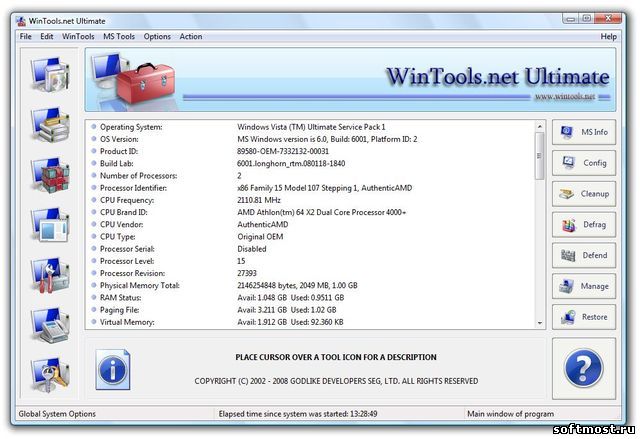Select the Product ID value 89580-OEM-7332132-00031
Screen dimensions: 640x439
point(283,151)
